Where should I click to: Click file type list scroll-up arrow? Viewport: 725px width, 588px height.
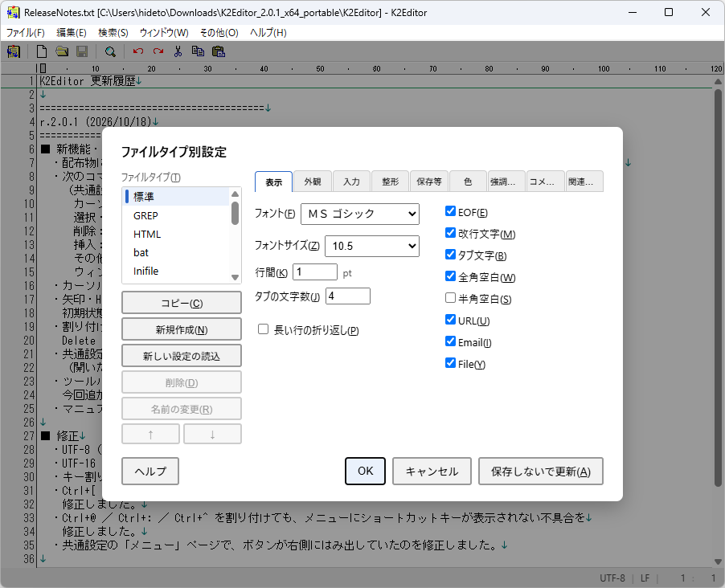pos(235,194)
